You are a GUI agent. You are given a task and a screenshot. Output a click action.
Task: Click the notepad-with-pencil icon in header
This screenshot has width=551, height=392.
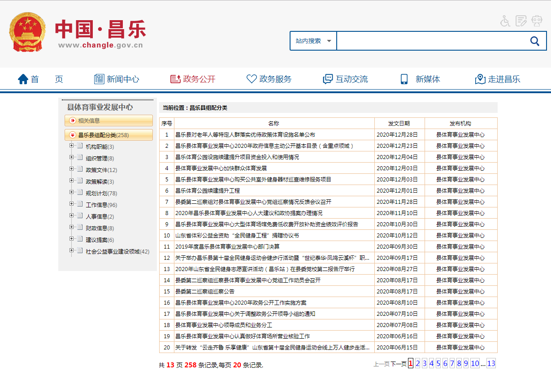click(521, 21)
